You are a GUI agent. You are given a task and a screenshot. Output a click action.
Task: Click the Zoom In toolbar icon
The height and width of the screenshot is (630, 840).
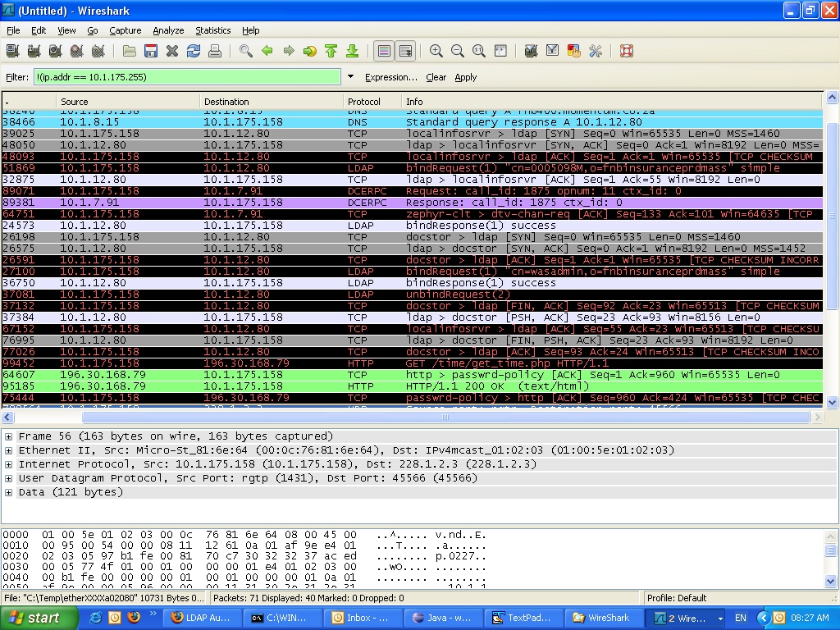pyautogui.click(x=435, y=51)
